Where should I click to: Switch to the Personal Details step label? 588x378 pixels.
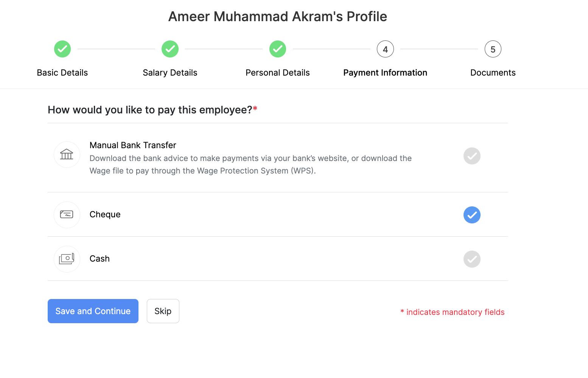(x=278, y=73)
